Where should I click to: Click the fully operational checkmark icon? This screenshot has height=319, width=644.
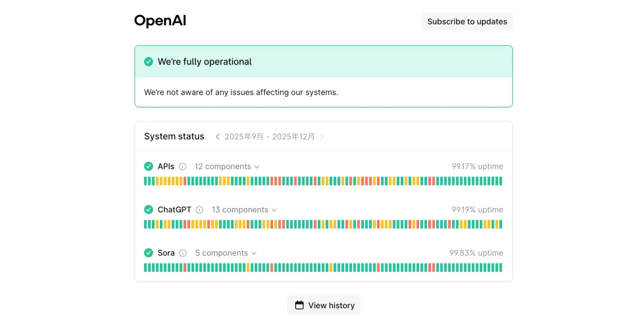(149, 62)
